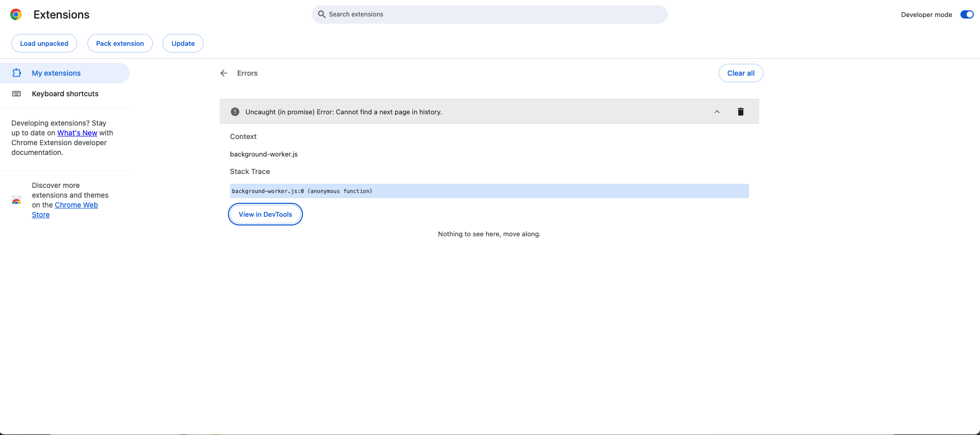The image size is (980, 435).
Task: Turn off Developer mode toggle
Action: point(967,14)
